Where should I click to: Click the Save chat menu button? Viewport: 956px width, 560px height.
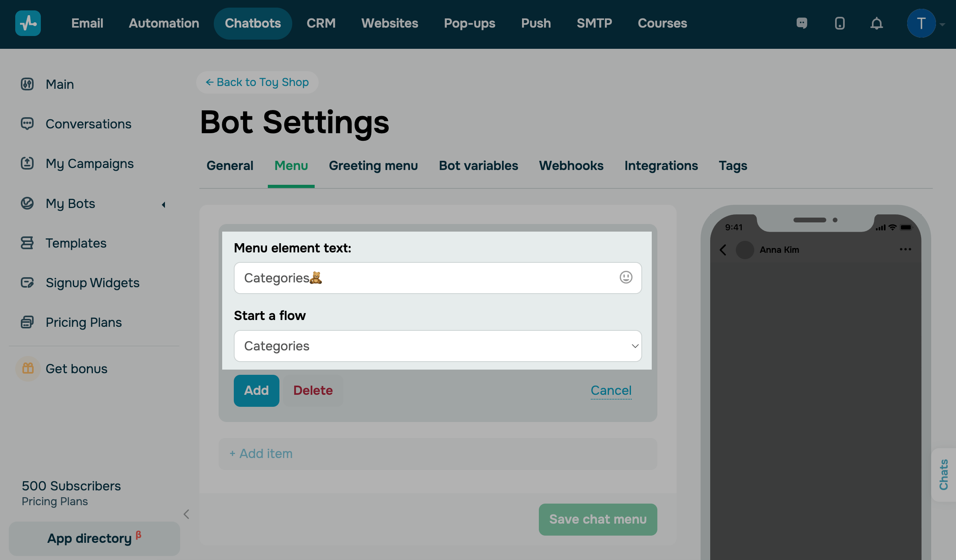597,519
